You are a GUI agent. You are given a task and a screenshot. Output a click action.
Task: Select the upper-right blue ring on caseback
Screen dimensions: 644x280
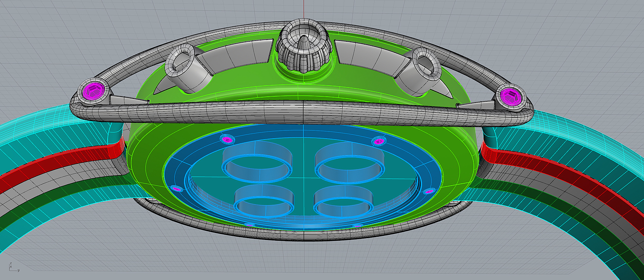click(351, 163)
